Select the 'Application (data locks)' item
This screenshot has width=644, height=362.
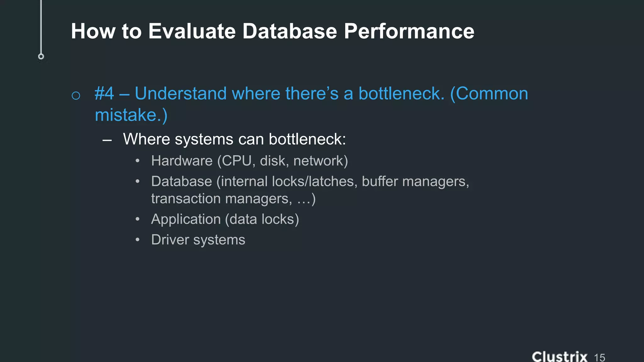225,219
